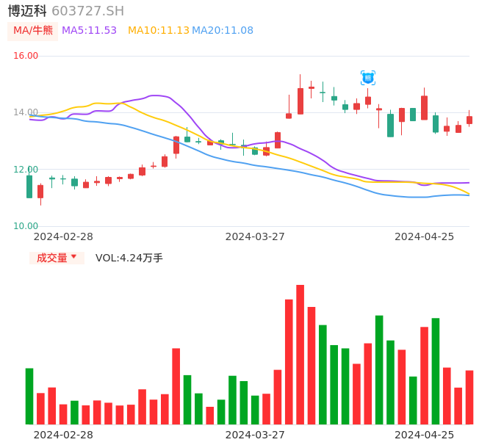Screen dimensions: 504x445
Task: Select the tallest red volume bar
Action: [x=300, y=354]
